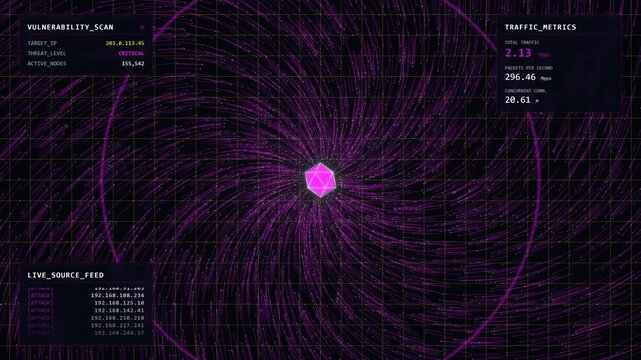Screen dimensions: 641x360
Task: Click the CONCURRENT CONN. label
Action: (x=526, y=91)
